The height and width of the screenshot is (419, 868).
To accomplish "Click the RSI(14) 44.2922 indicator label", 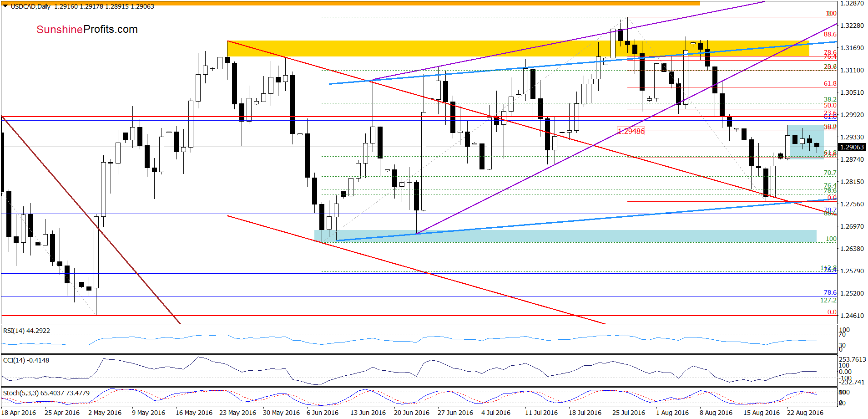I will pyautogui.click(x=26, y=331).
